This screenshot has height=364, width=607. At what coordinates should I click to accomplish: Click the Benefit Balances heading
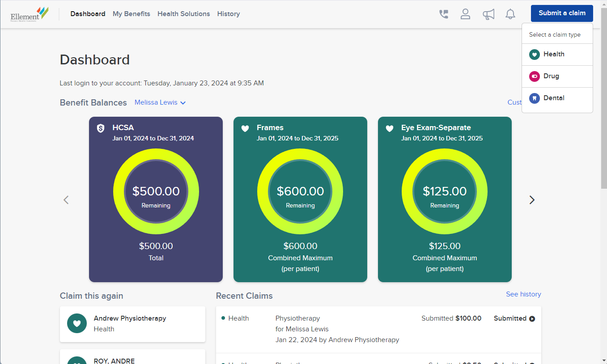93,102
